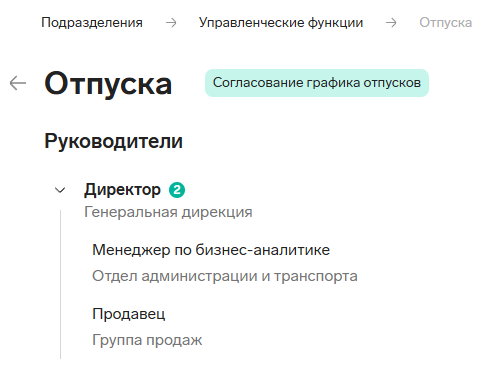The image size is (487, 380).
Task: Click the current Отпуска breadcrumb item
Action: (446, 23)
